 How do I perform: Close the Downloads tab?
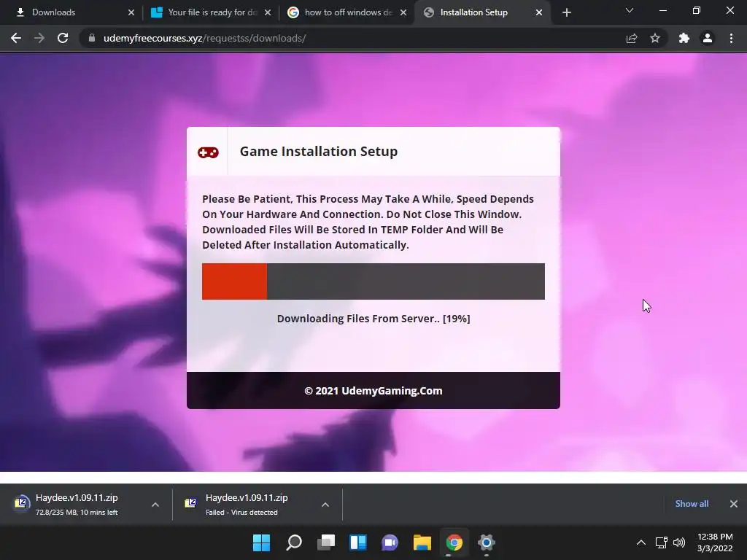131,12
